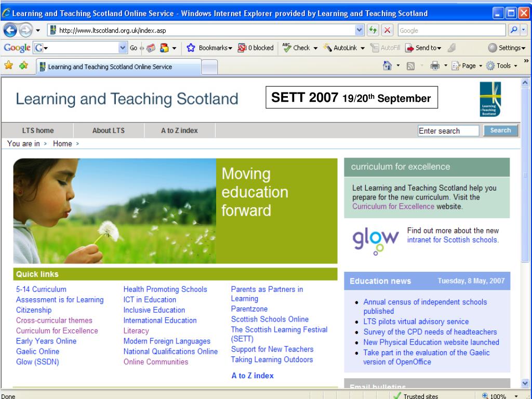The height and width of the screenshot is (399, 532).
Task: Click the site Search button
Action: point(500,130)
